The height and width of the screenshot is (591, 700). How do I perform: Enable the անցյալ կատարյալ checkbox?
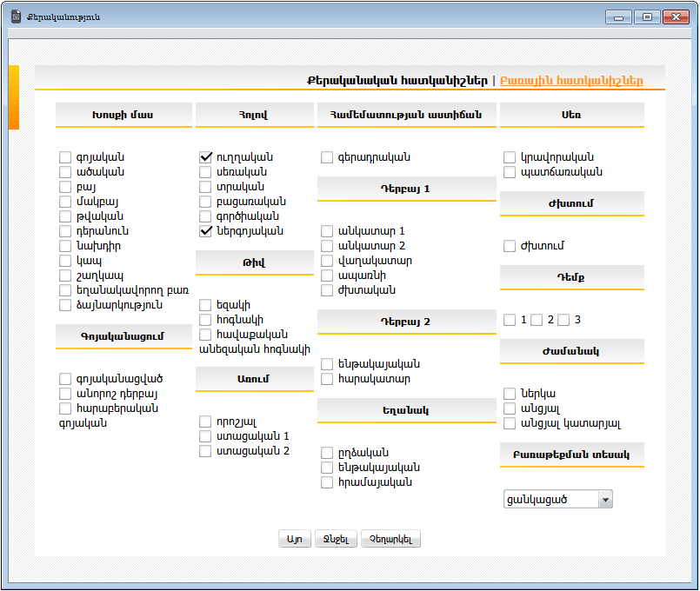510,423
